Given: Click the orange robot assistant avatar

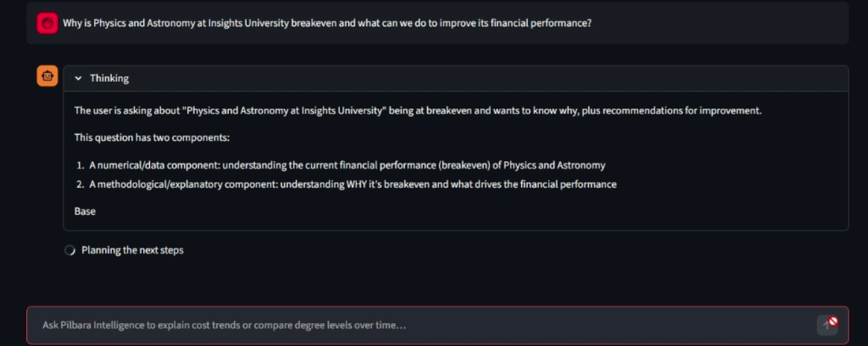Looking at the screenshot, I should click(47, 76).
